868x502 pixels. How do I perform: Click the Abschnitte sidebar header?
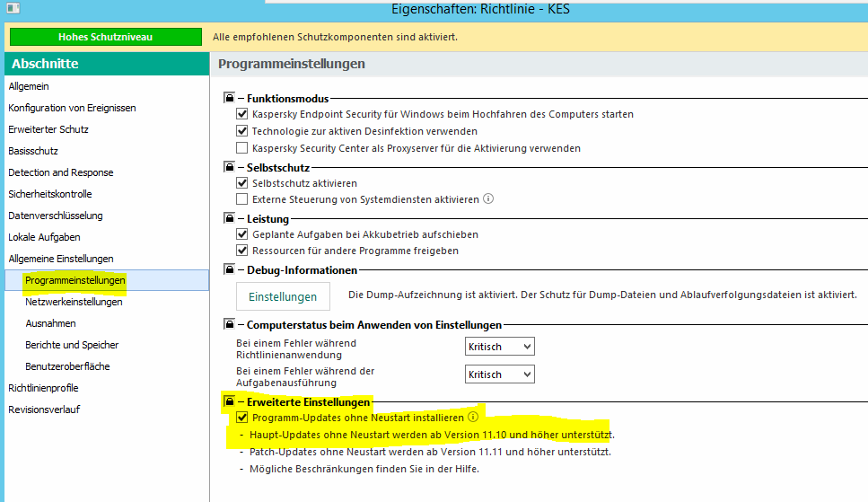pos(107,64)
